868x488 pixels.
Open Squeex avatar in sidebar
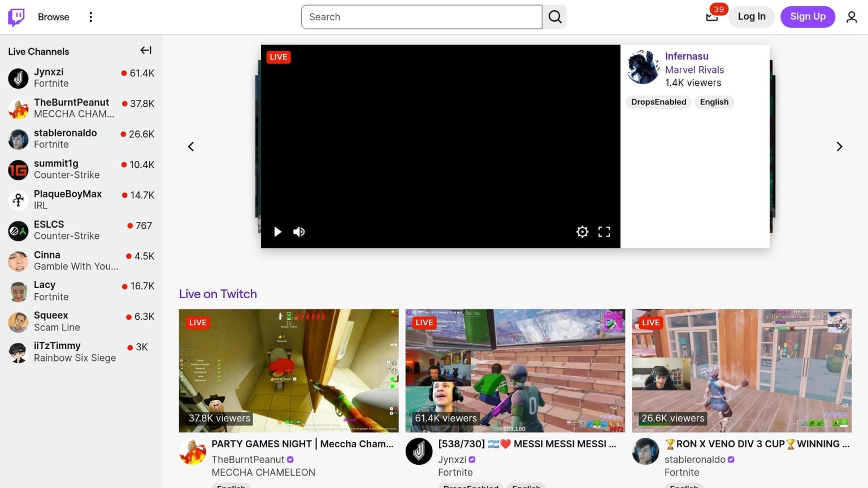click(x=18, y=322)
